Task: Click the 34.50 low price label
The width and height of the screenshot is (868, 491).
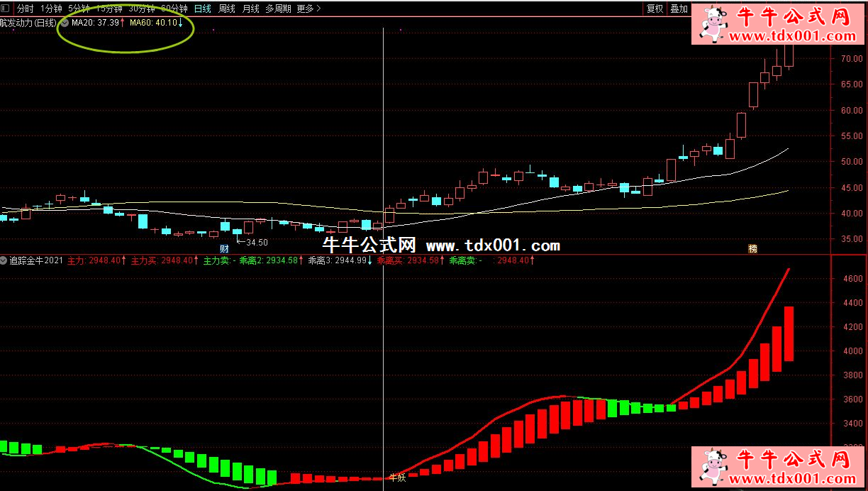Action: (257, 243)
